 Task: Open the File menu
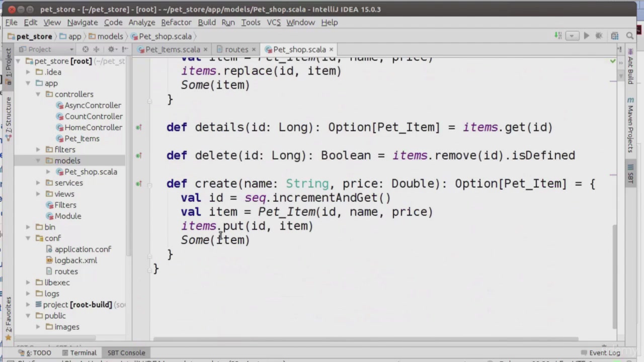tap(11, 22)
